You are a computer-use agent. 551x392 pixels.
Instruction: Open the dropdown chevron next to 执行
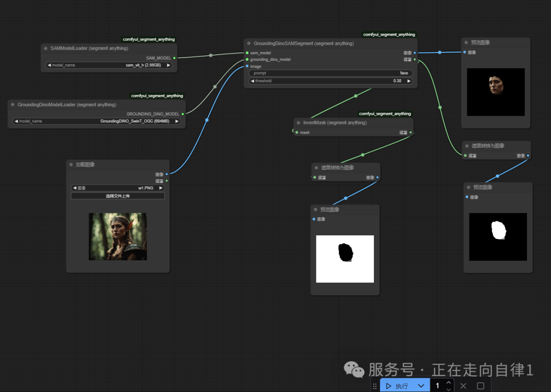point(421,386)
